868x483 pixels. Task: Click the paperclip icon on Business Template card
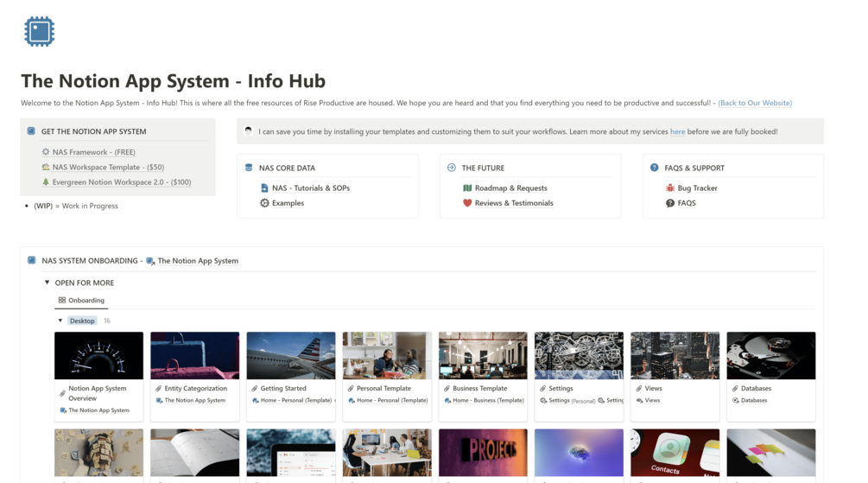pyautogui.click(x=447, y=388)
